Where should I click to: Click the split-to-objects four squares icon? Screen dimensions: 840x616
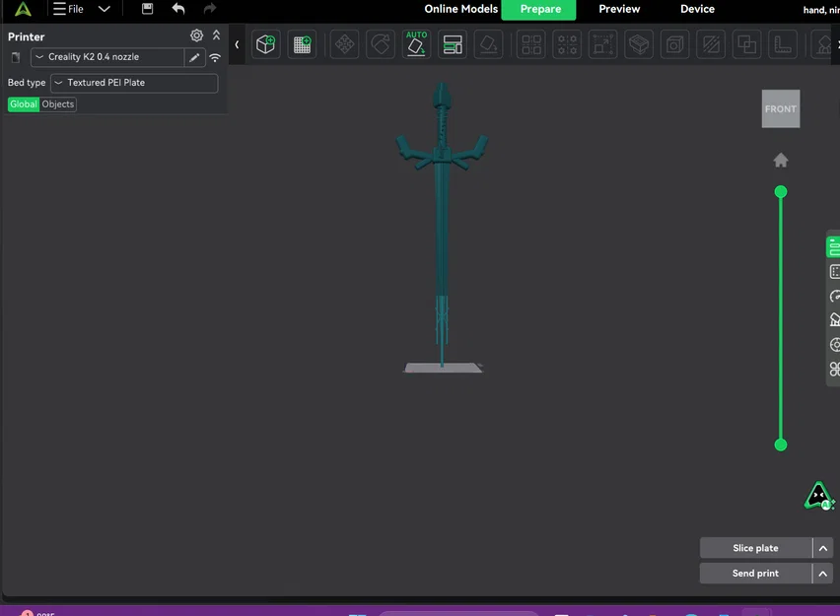pyautogui.click(x=530, y=44)
